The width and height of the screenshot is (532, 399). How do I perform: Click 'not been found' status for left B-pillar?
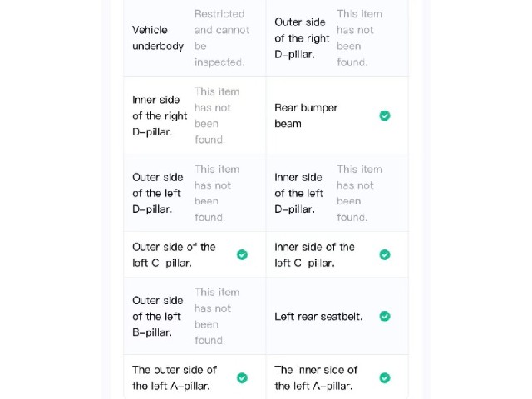[217, 316]
